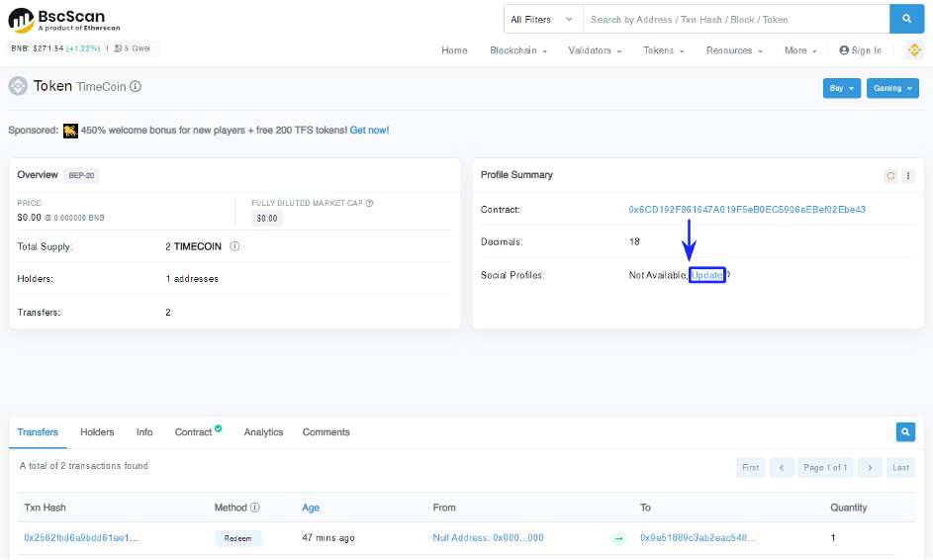
Task: Click the Null Address: 0x000...000 link
Action: click(488, 538)
